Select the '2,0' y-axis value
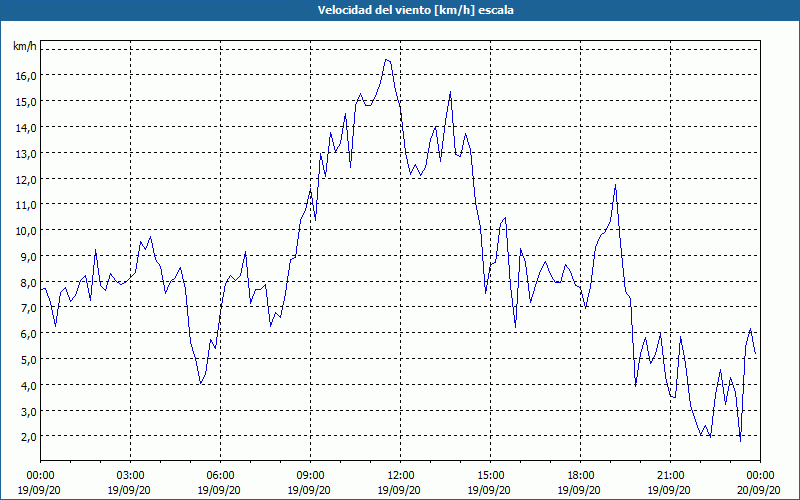 pyautogui.click(x=28, y=437)
